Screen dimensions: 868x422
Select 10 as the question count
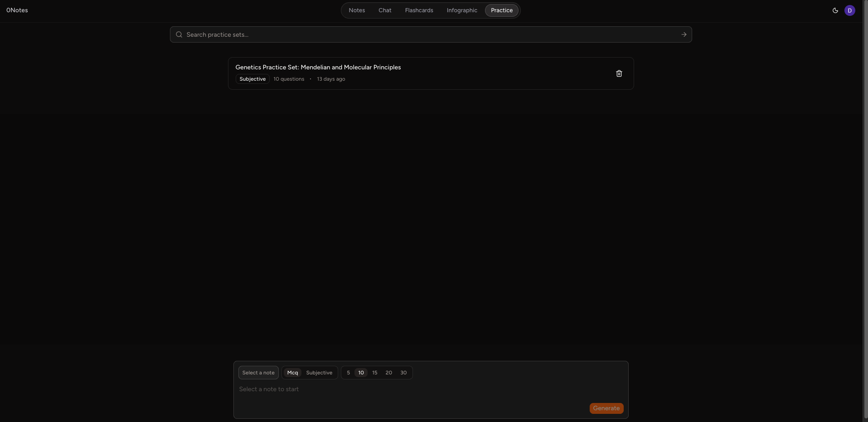pos(360,372)
